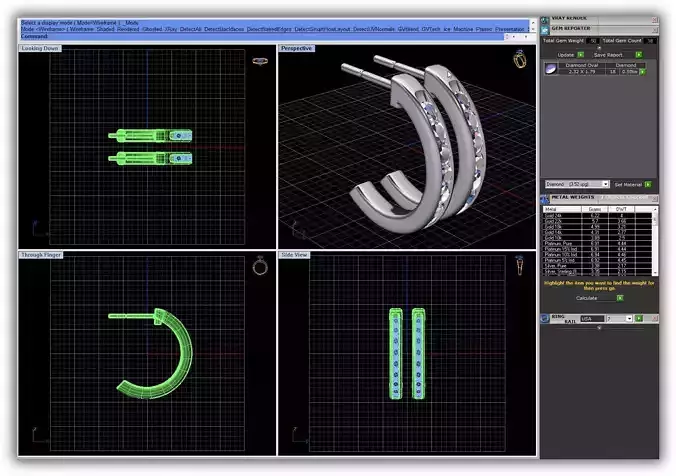
Task: Close the V-Ray Render panel
Action: point(654,20)
